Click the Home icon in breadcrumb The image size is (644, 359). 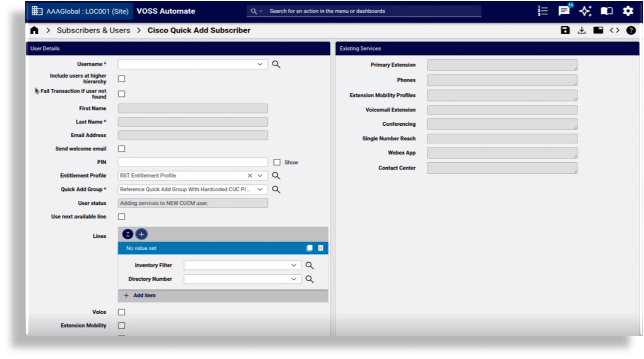[34, 31]
